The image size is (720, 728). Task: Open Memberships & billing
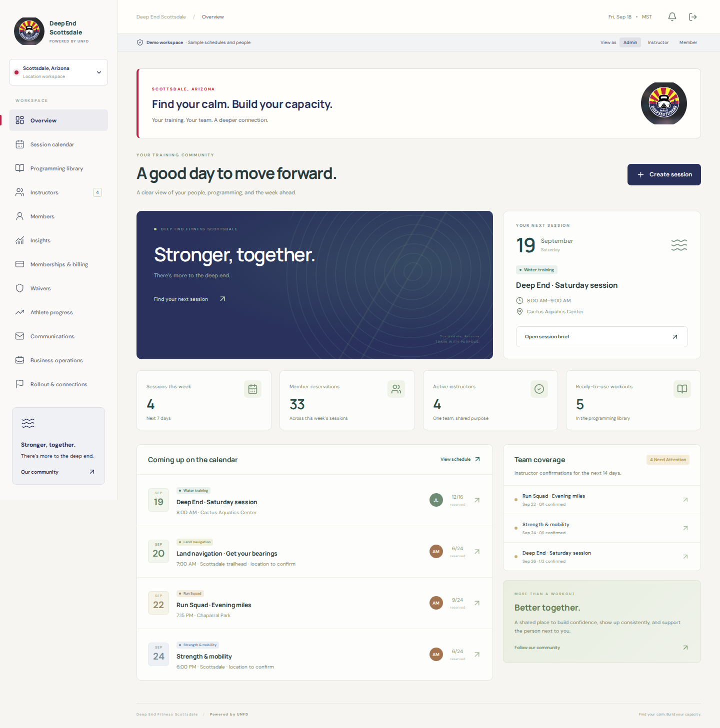coord(58,264)
